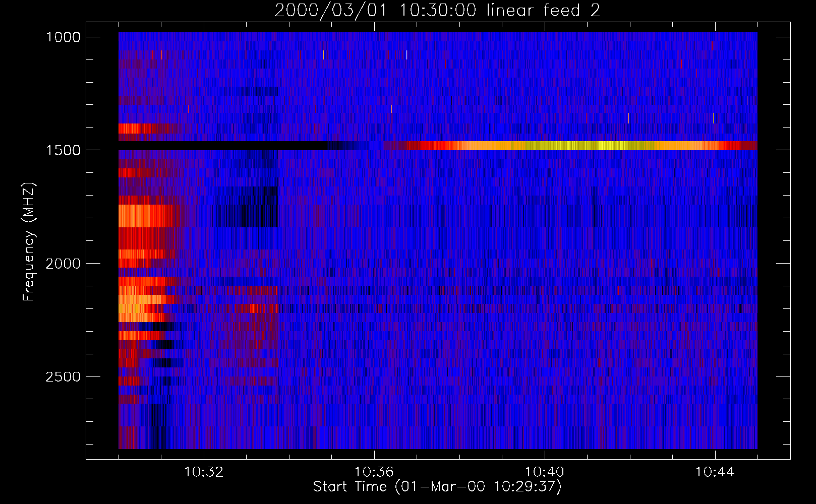Click the 'Frequency (MHZ)' axis title
816x504 pixels.
pyautogui.click(x=29, y=242)
